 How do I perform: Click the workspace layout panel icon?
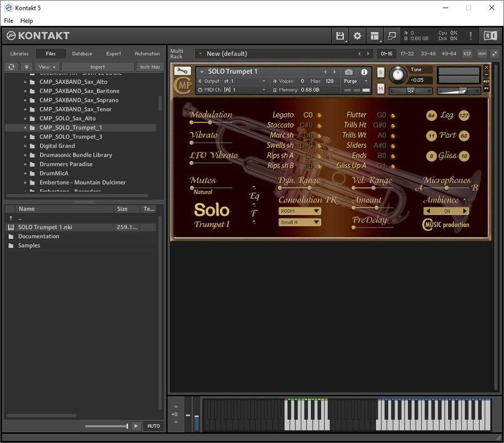(374, 36)
